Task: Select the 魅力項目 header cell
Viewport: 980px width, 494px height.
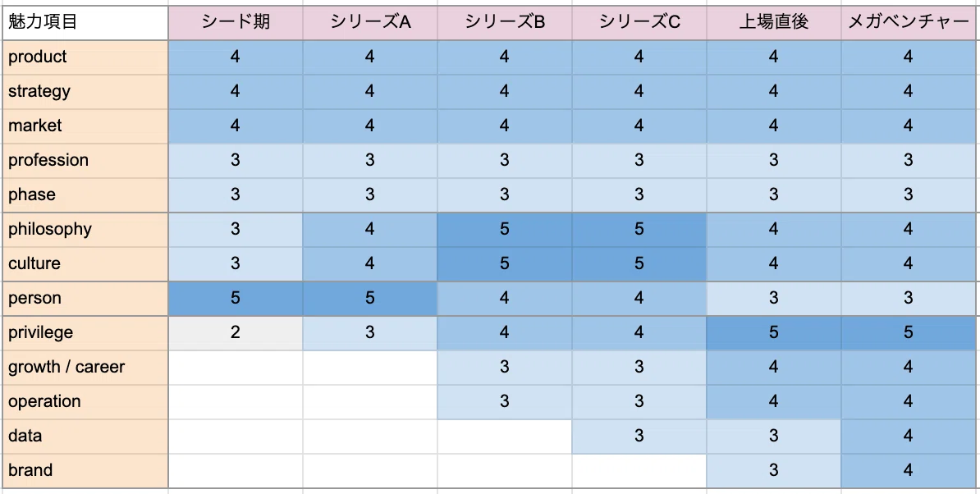Action: pyautogui.click(x=85, y=22)
